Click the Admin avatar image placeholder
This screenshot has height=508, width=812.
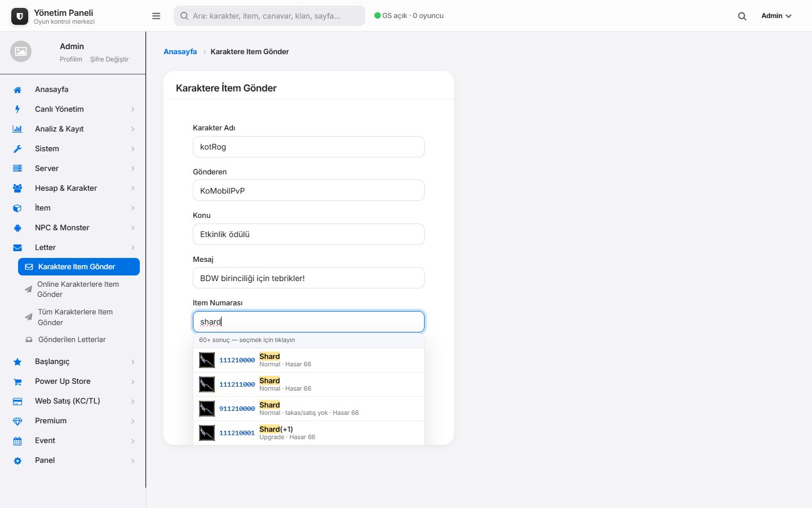[21, 51]
